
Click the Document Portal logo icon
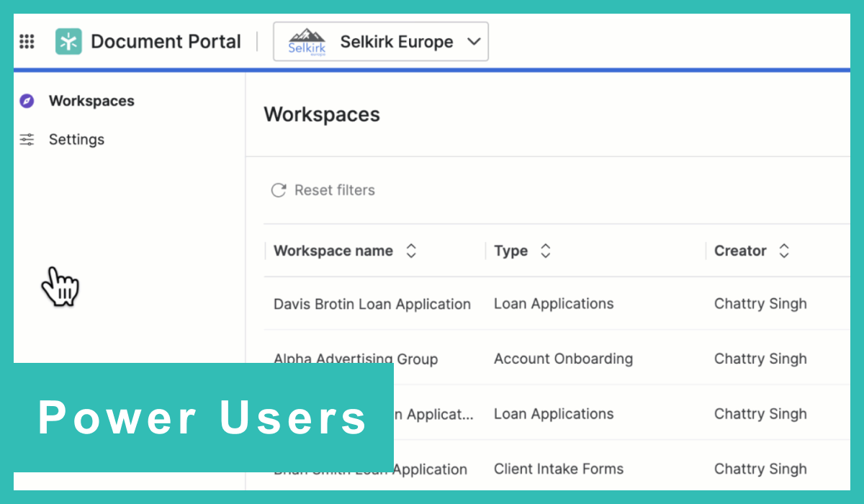tap(68, 42)
